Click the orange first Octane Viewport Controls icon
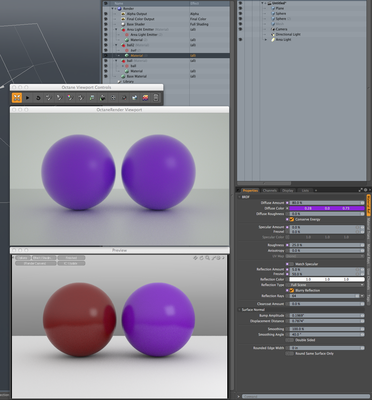This screenshot has width=372, height=400. (x=17, y=98)
